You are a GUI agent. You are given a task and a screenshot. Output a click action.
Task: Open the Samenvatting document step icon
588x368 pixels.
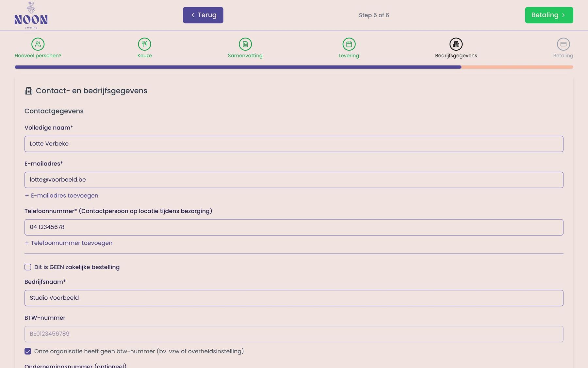[245, 44]
